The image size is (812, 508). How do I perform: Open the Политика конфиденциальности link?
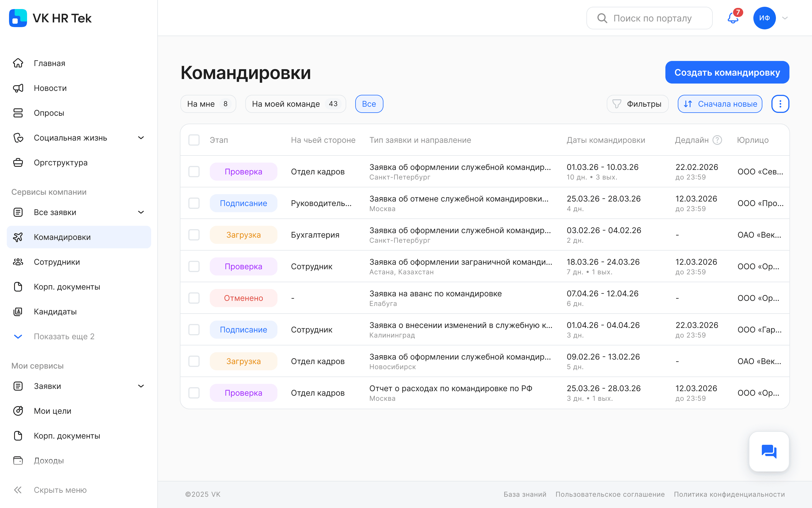pos(729,494)
